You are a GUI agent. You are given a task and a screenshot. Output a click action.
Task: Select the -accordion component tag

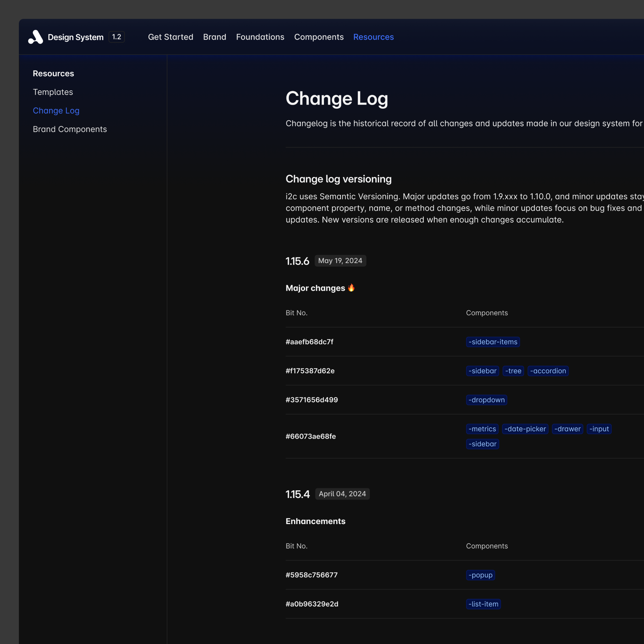(x=548, y=371)
